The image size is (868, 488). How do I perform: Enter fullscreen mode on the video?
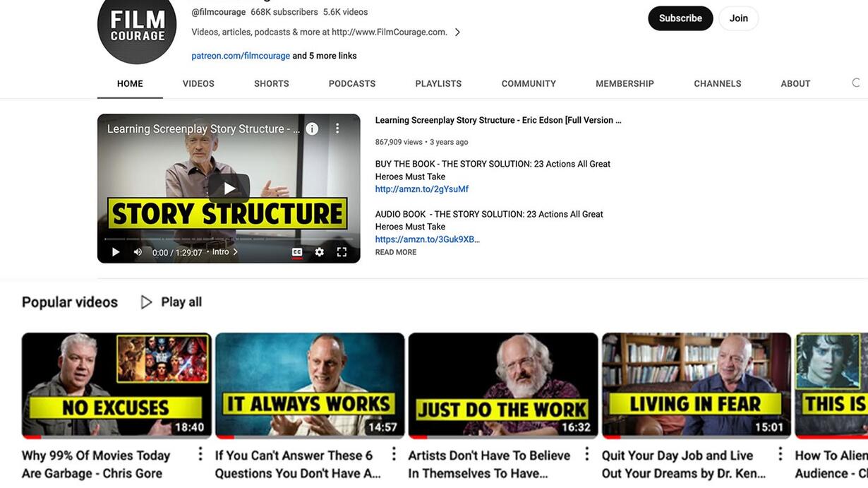click(x=342, y=252)
